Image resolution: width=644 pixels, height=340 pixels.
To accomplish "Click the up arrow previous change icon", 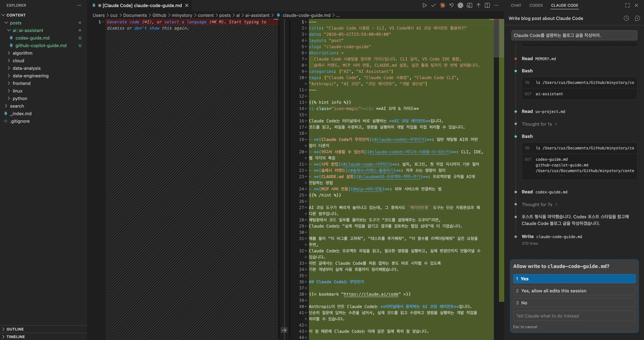I will [x=478, y=5].
